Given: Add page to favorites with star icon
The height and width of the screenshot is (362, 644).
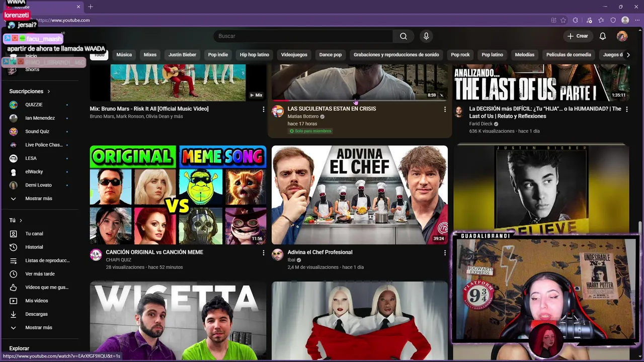Looking at the screenshot, I should [x=563, y=20].
